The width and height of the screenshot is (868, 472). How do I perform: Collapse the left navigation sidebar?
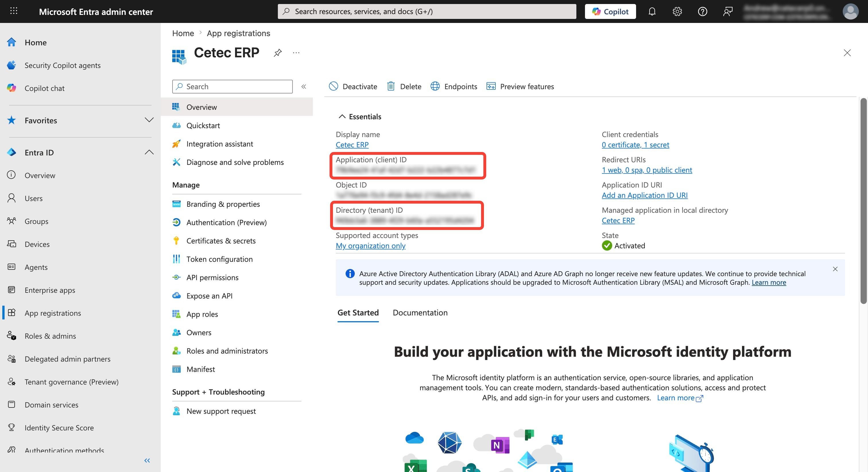(147, 460)
